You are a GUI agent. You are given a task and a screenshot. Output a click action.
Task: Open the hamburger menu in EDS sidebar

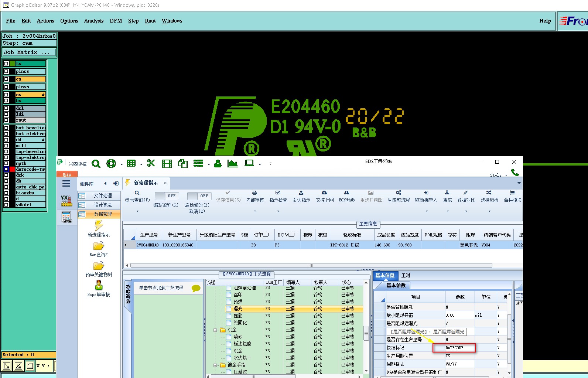[66, 184]
